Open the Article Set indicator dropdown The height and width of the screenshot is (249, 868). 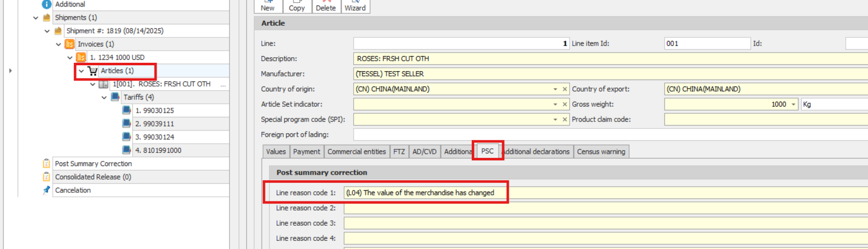tap(555, 104)
